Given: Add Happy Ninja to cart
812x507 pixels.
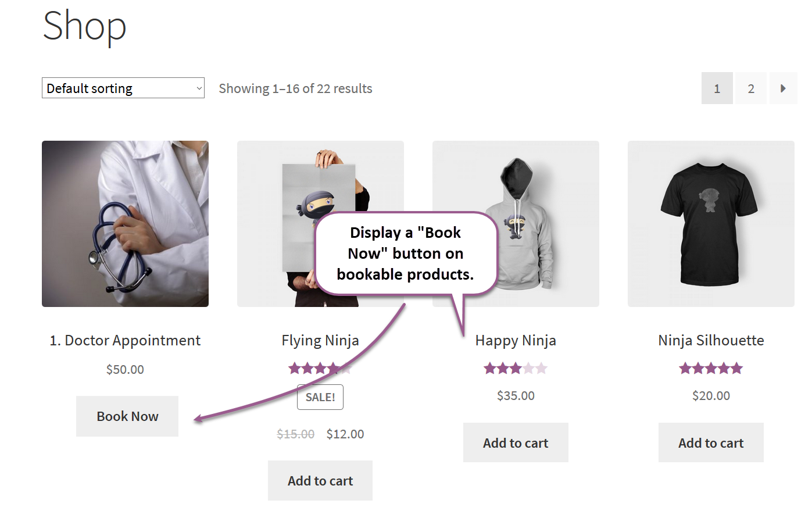Looking at the screenshot, I should coord(515,442).
